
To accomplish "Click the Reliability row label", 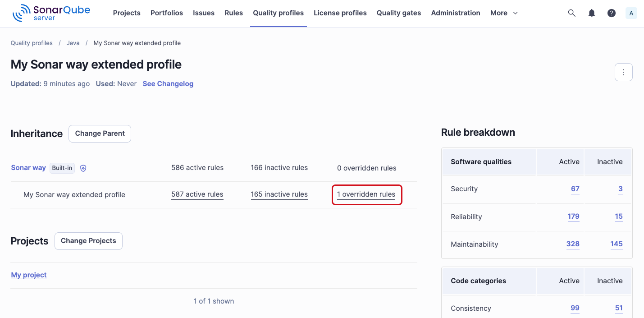I will pos(466,217).
